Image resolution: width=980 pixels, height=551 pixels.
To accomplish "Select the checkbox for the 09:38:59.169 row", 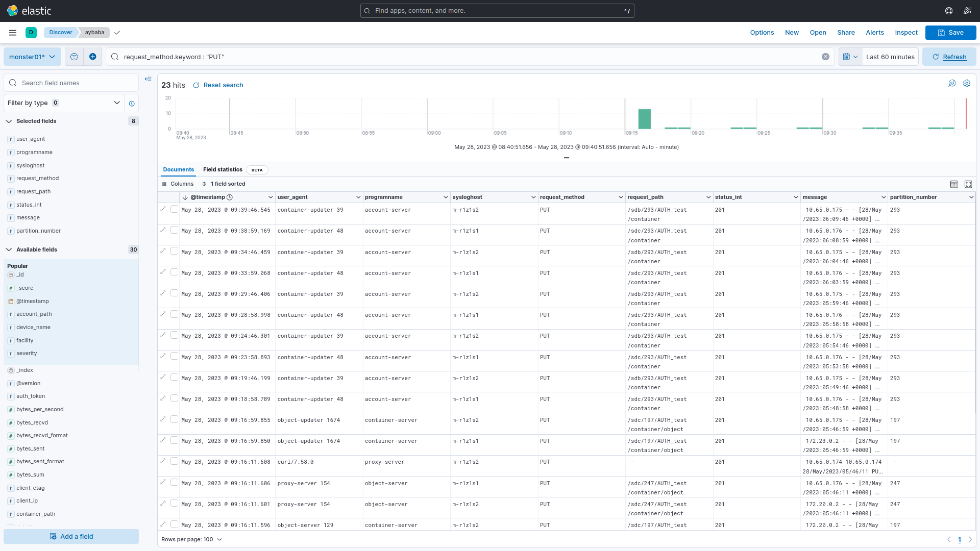I will (174, 230).
